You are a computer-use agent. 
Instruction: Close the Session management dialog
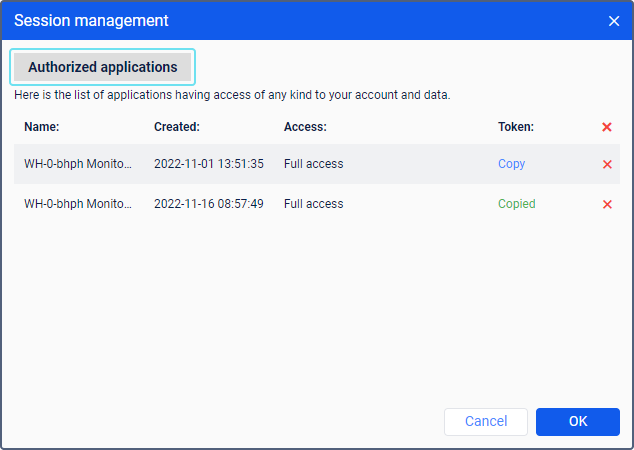(x=613, y=20)
